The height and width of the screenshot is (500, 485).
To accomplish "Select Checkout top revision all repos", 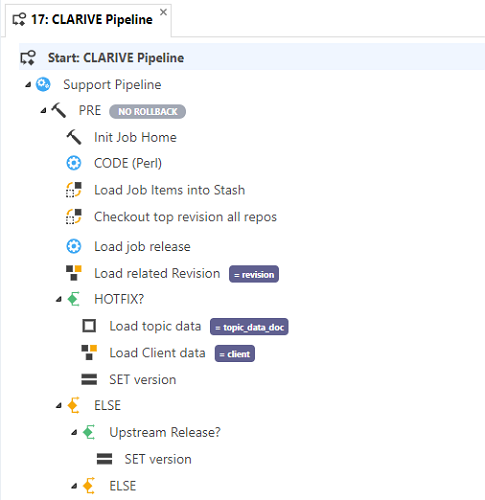I will coord(185,217).
